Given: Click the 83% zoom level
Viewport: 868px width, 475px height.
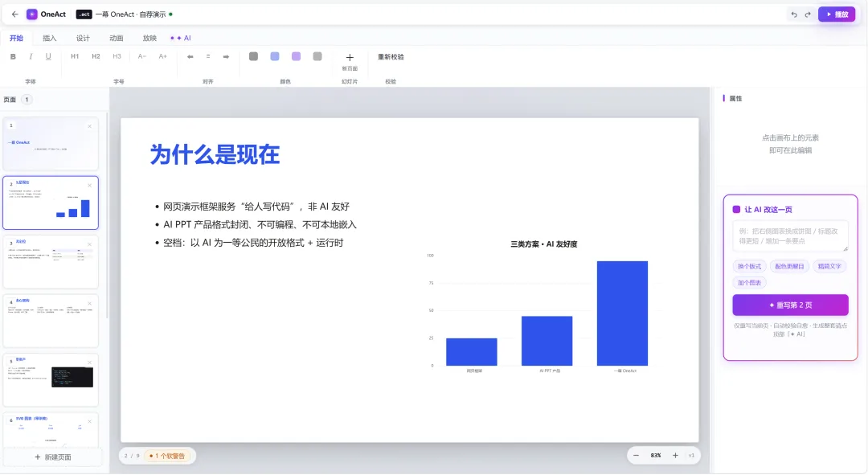Looking at the screenshot, I should coord(656,456).
